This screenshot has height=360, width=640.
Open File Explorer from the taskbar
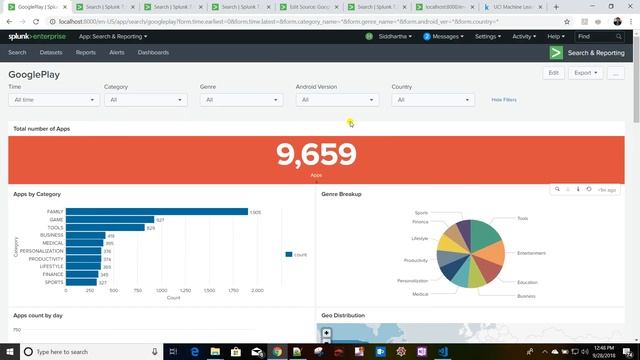pyautogui.click(x=215, y=351)
